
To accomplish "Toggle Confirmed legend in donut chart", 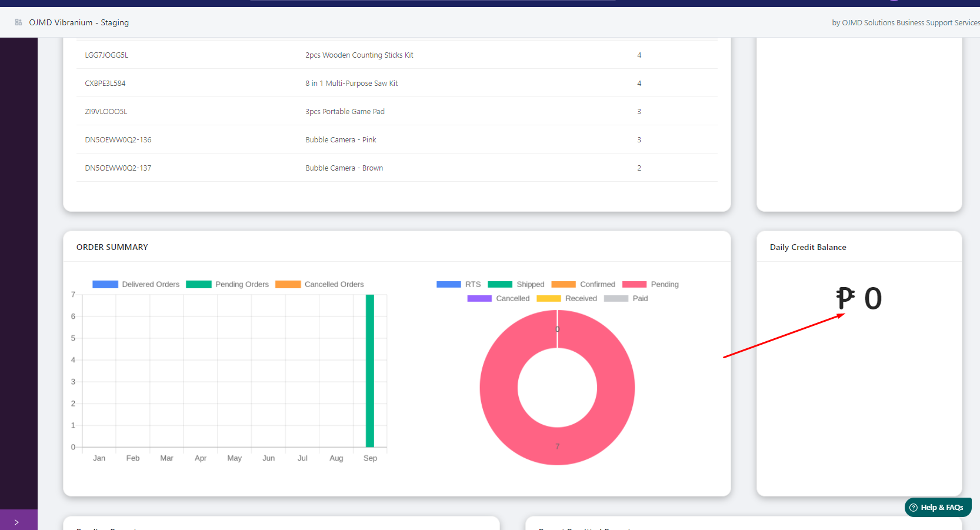I will pos(583,284).
